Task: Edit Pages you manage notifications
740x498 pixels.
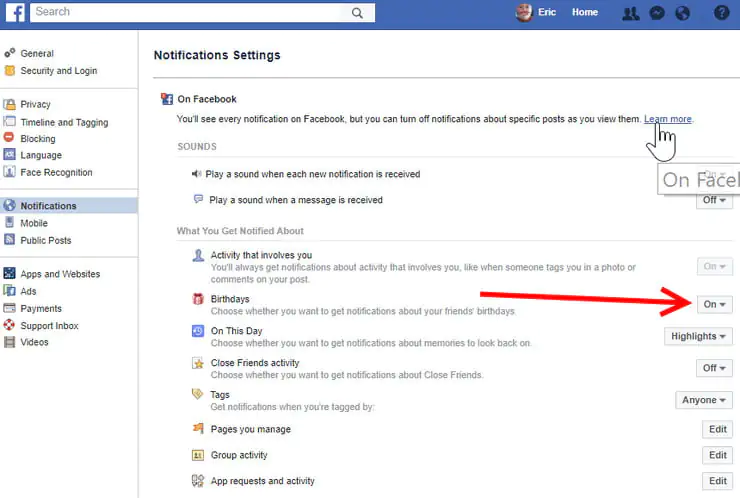Action: click(717, 429)
